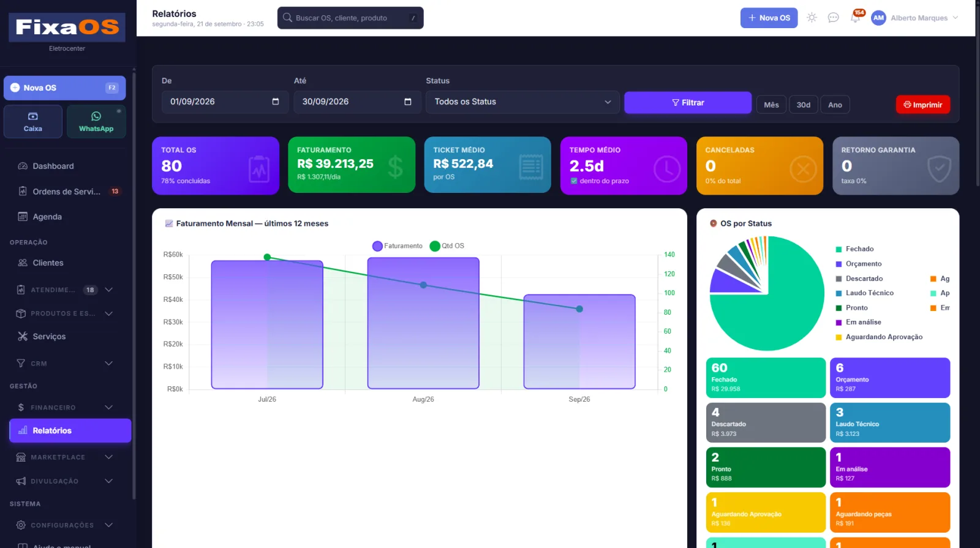
Task: Open the Todos os Status dropdown
Action: tap(522, 102)
